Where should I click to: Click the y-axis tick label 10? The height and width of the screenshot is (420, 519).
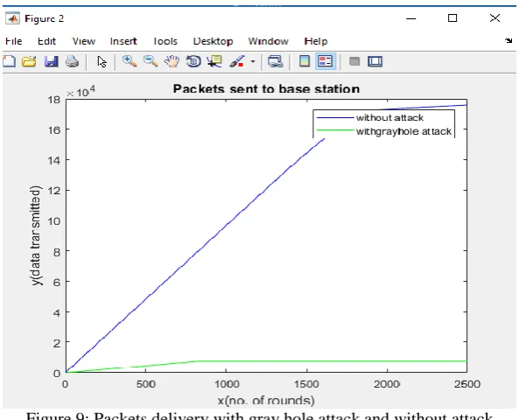click(54, 221)
